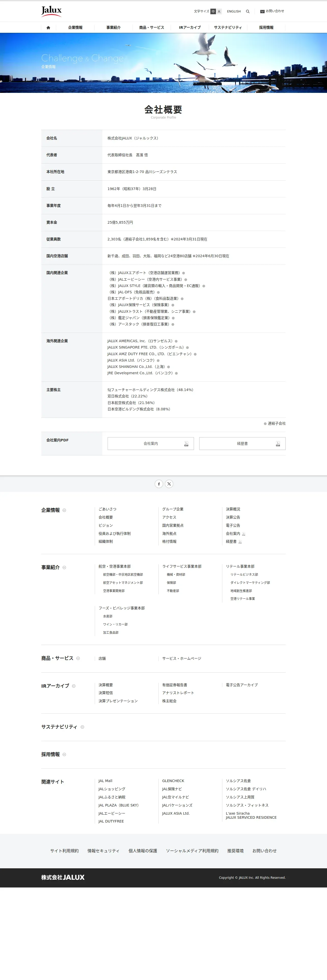Open bottom お問い合わせ link
This screenshot has width=327, height=980.
[265, 851]
